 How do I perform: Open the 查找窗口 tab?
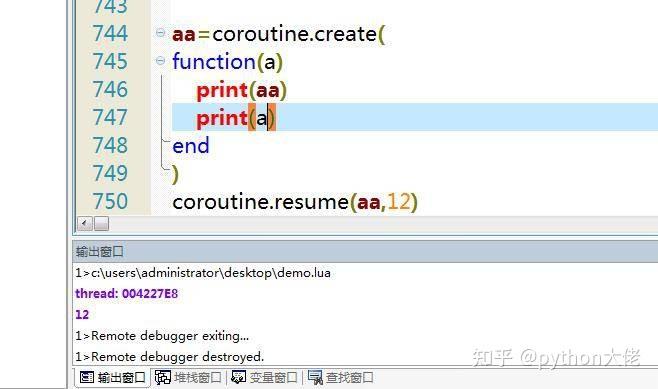click(x=340, y=378)
